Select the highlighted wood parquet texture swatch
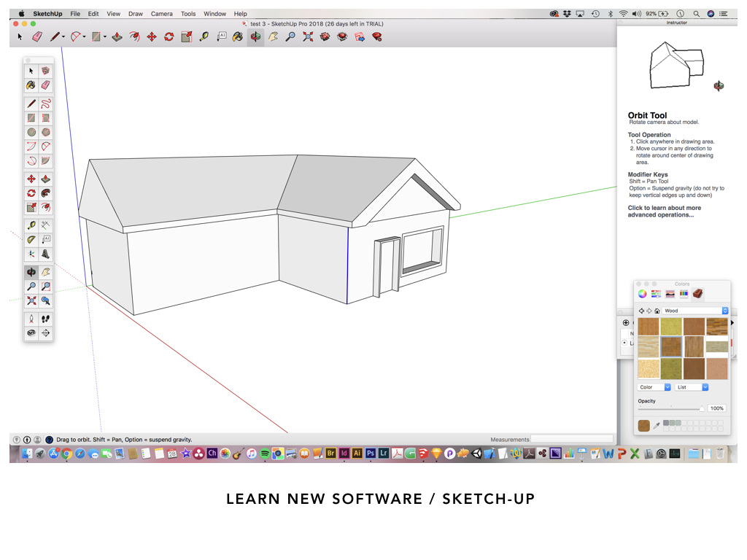Image resolution: width=747 pixels, height=560 pixels. point(671,346)
